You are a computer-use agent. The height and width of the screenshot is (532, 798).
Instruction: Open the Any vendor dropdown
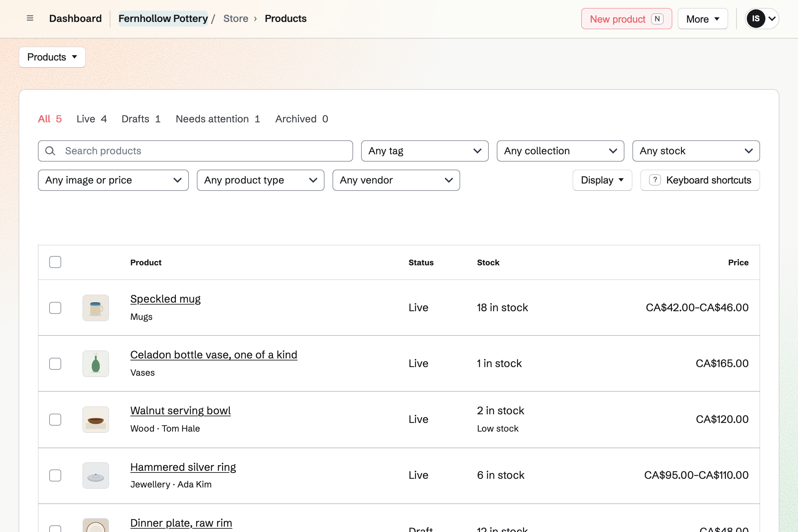coord(396,180)
